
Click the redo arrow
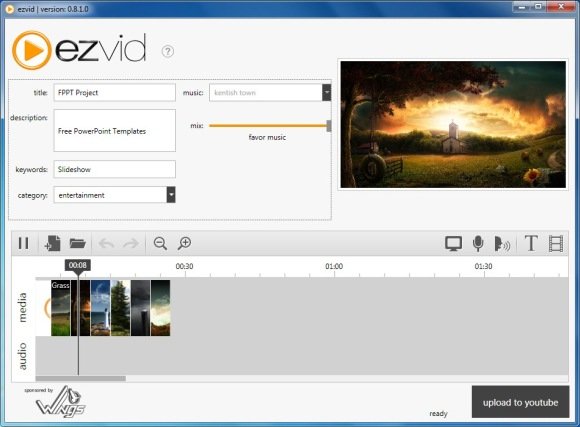click(131, 243)
